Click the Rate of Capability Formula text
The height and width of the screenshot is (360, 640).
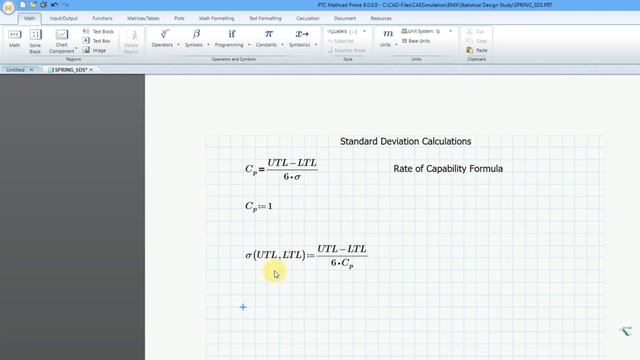click(x=448, y=169)
